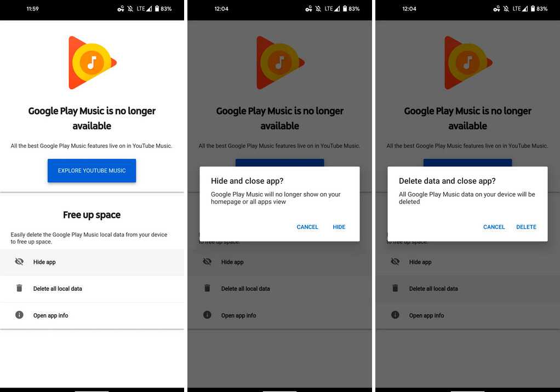Click CANCEL in the Hide and close app dialog
This screenshot has height=392, width=560.
point(307,227)
